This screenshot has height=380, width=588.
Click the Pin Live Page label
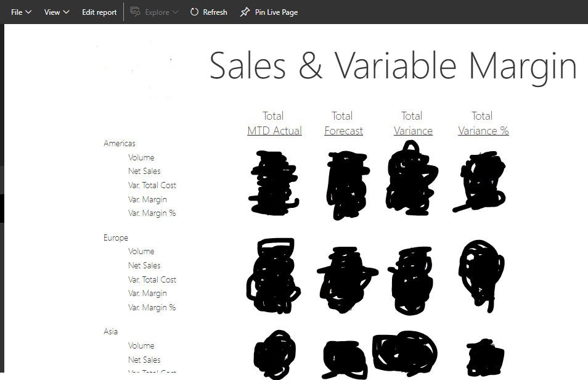276,12
